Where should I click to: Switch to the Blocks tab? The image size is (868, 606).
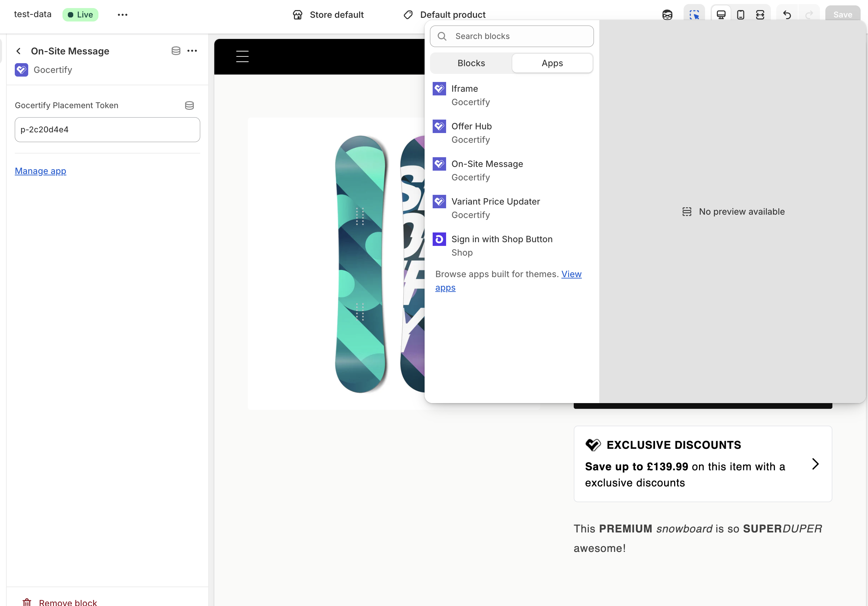pos(471,63)
